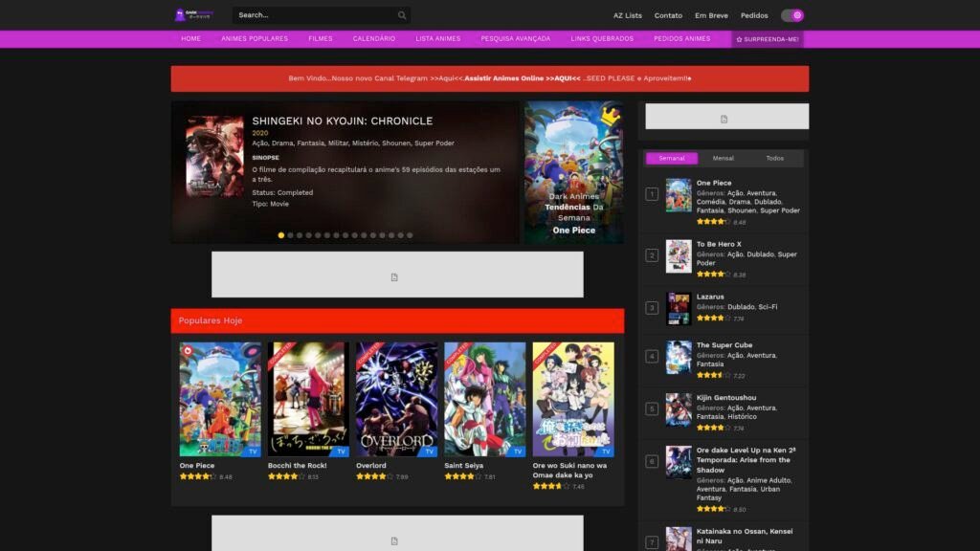The image size is (980, 551).
Task: Click Assistir Animes Online >>AQUI<< link
Action: tap(523, 78)
